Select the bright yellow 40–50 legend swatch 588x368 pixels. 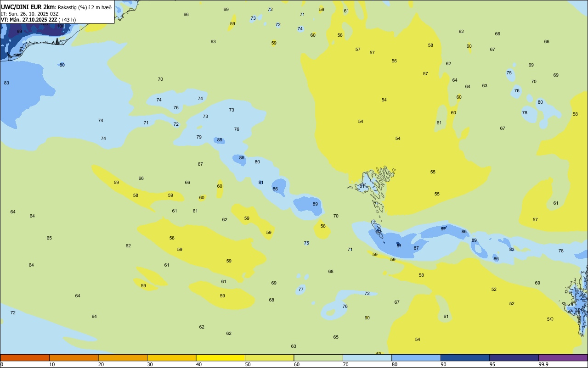point(220,357)
